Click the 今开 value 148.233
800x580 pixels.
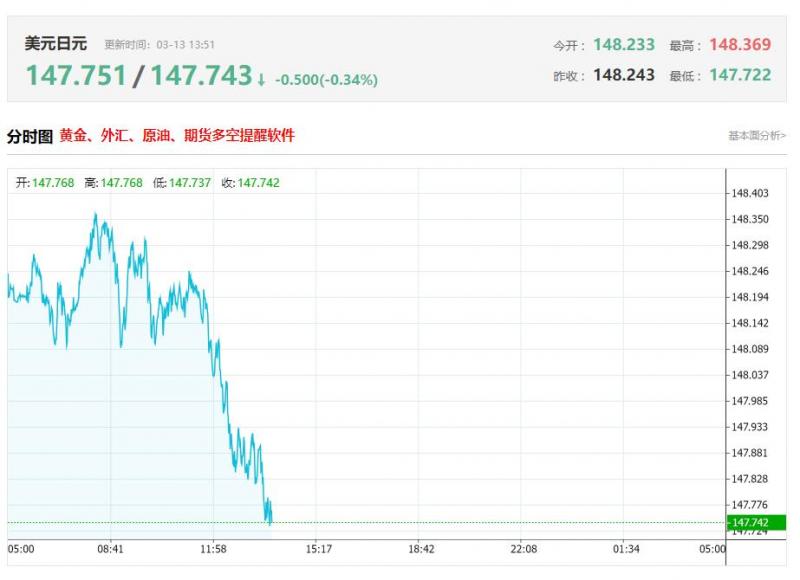[624, 45]
